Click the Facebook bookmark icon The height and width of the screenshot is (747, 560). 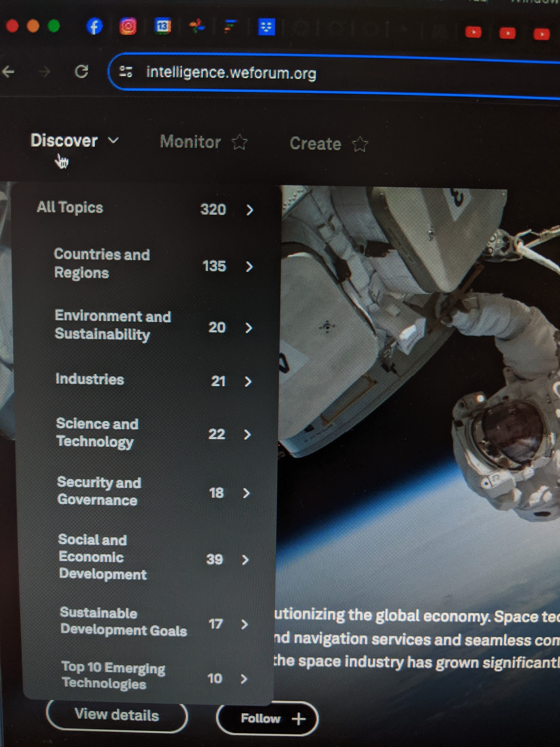pos(94,26)
